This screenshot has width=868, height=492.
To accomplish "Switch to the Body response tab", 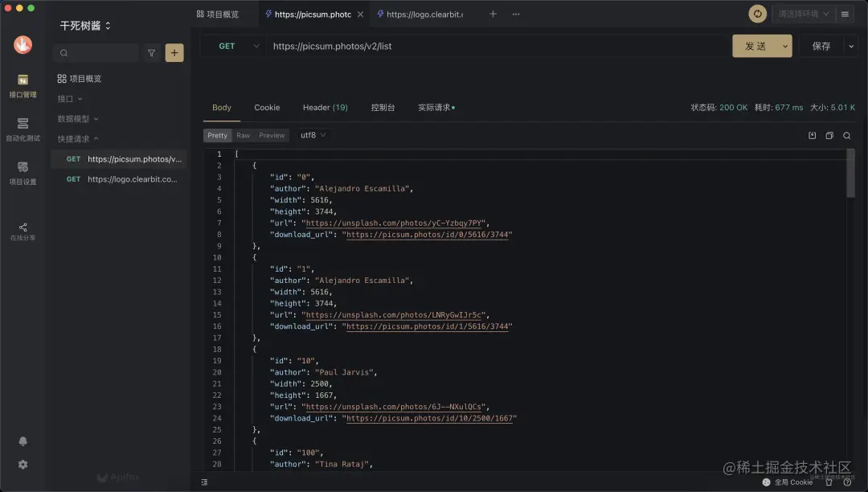I will pyautogui.click(x=222, y=108).
